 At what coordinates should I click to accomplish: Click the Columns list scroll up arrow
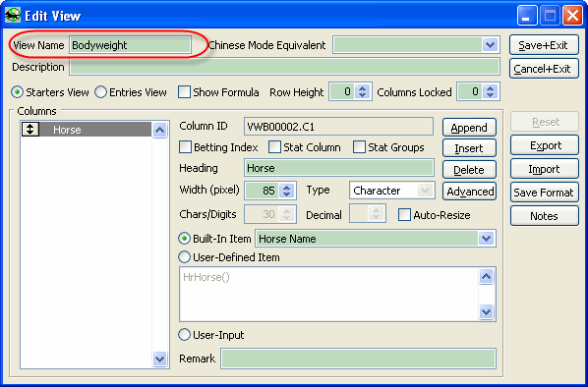tap(159, 130)
